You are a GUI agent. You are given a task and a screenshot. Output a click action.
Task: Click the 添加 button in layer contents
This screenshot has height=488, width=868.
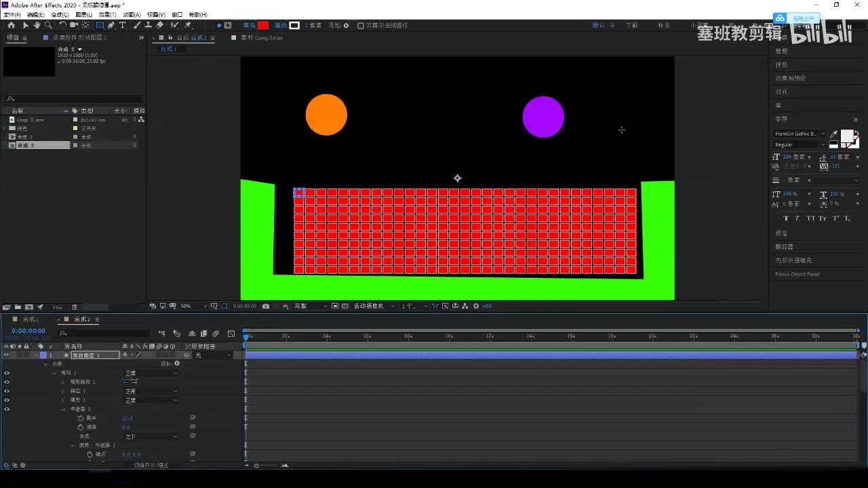click(177, 364)
